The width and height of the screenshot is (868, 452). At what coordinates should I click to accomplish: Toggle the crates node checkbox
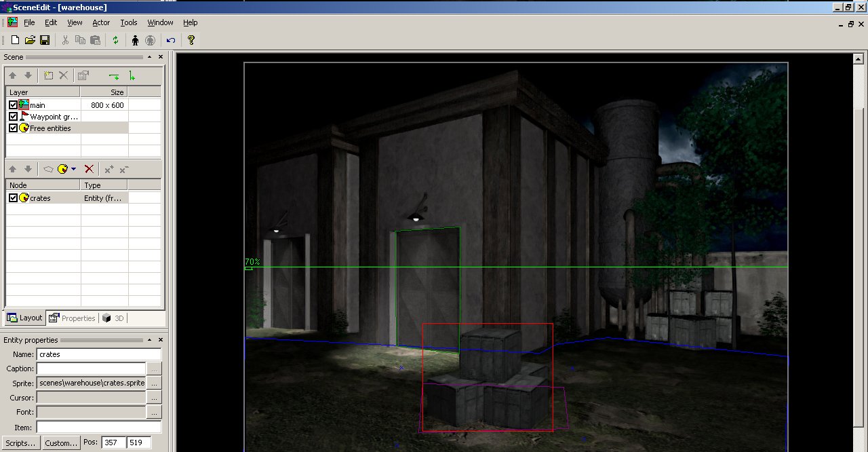pos(13,198)
